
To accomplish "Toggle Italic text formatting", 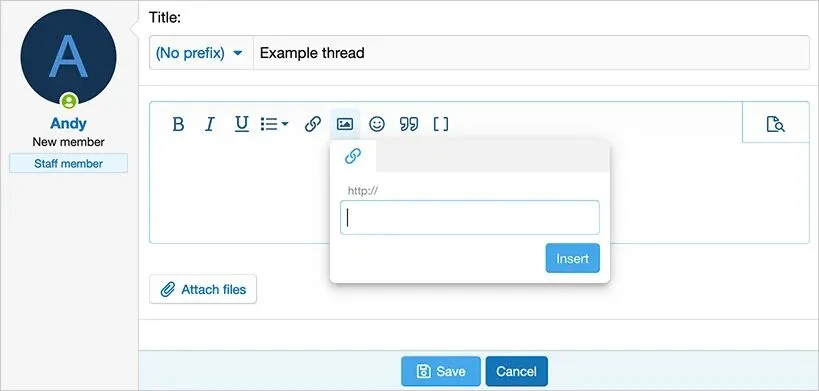I will 209,124.
